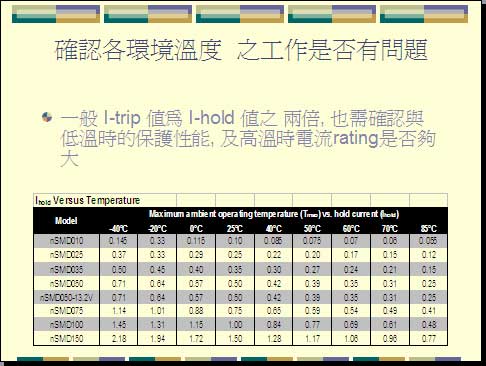Click the slide title about 環境溫度
The width and height of the screenshot is (486, 366).
click(241, 50)
